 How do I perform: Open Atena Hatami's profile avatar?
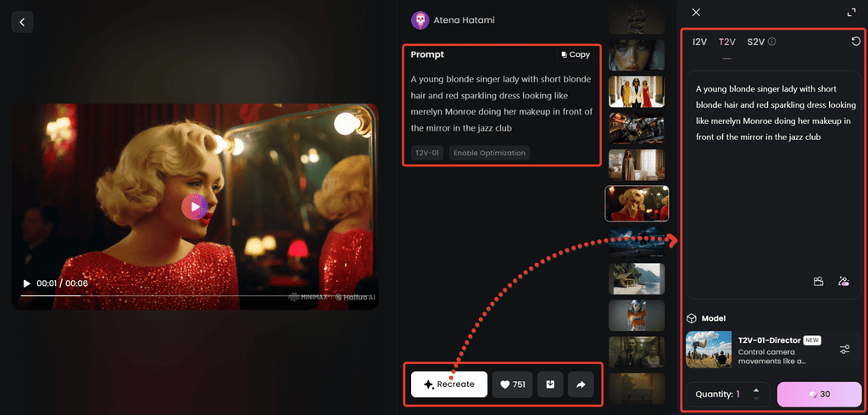click(420, 20)
